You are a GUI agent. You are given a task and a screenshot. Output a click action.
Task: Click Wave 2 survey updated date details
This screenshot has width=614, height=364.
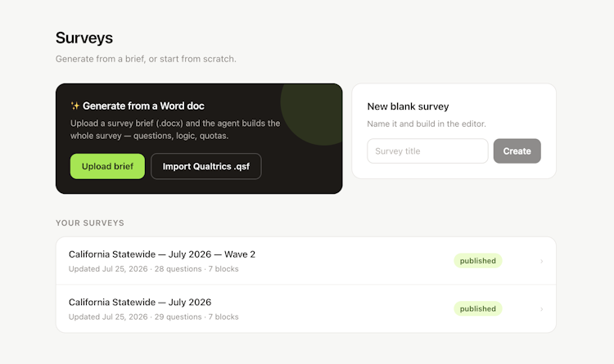tap(154, 269)
